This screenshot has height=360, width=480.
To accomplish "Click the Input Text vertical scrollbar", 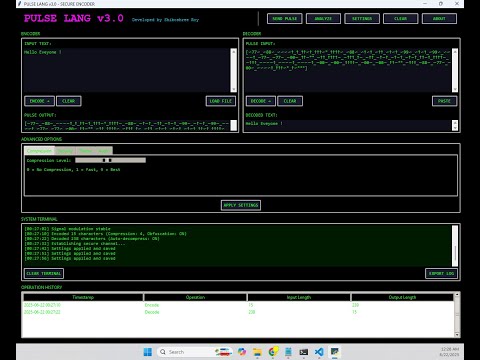I will [234, 70].
